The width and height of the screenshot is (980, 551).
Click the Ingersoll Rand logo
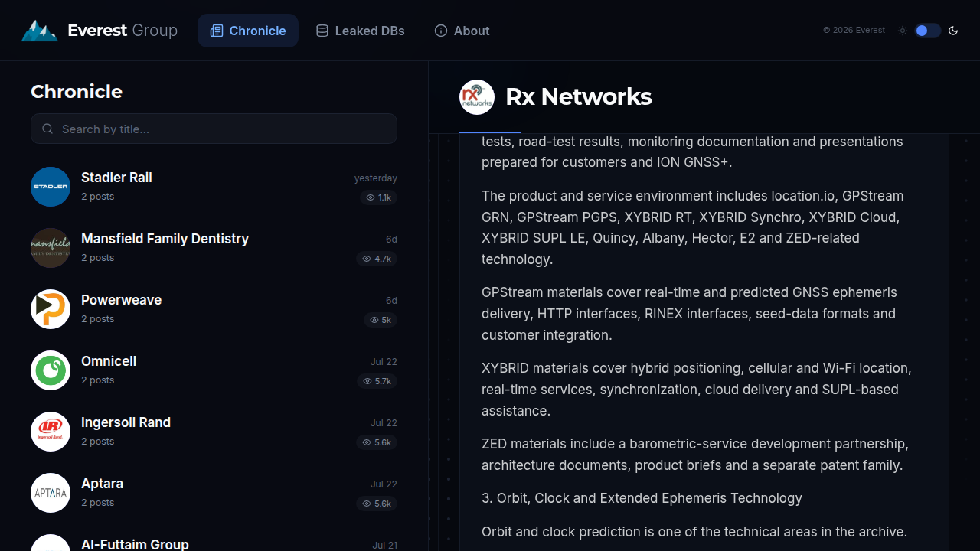51,432
